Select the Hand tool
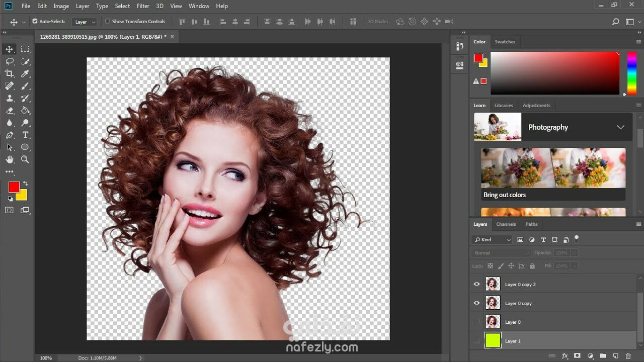Image resolution: width=644 pixels, height=362 pixels. (x=10, y=159)
